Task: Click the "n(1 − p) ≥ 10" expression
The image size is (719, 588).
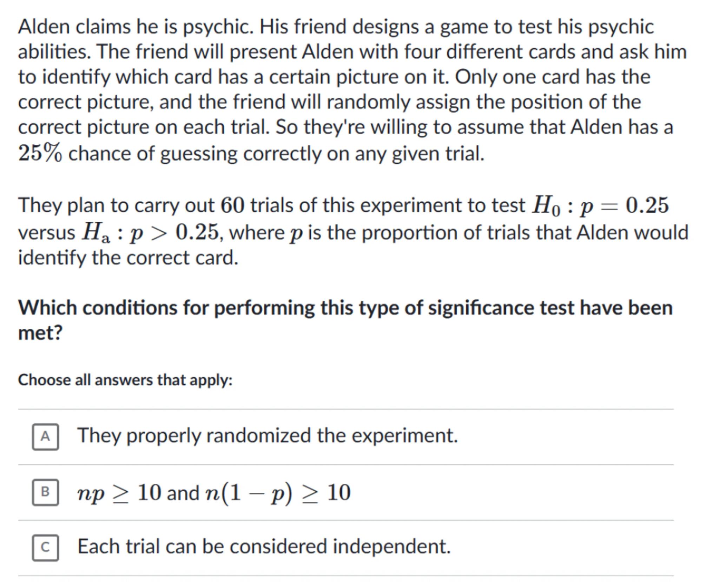Action: click(x=278, y=493)
